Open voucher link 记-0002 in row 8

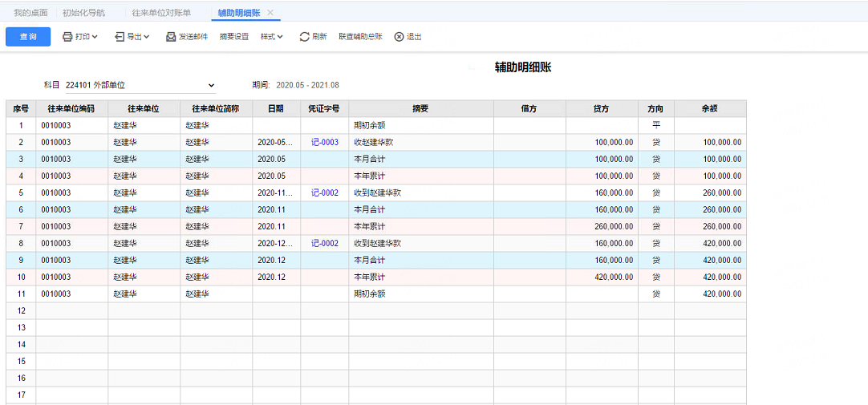[x=325, y=244]
